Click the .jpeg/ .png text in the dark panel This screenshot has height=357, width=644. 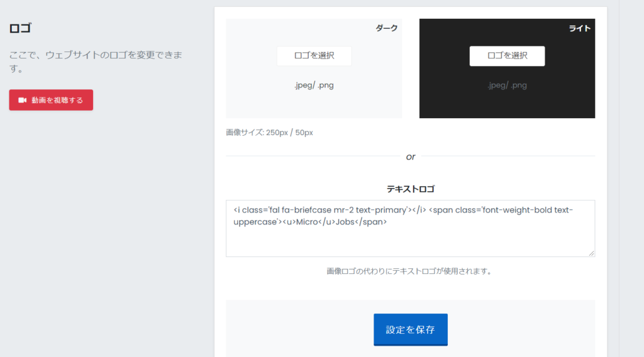tap(508, 85)
